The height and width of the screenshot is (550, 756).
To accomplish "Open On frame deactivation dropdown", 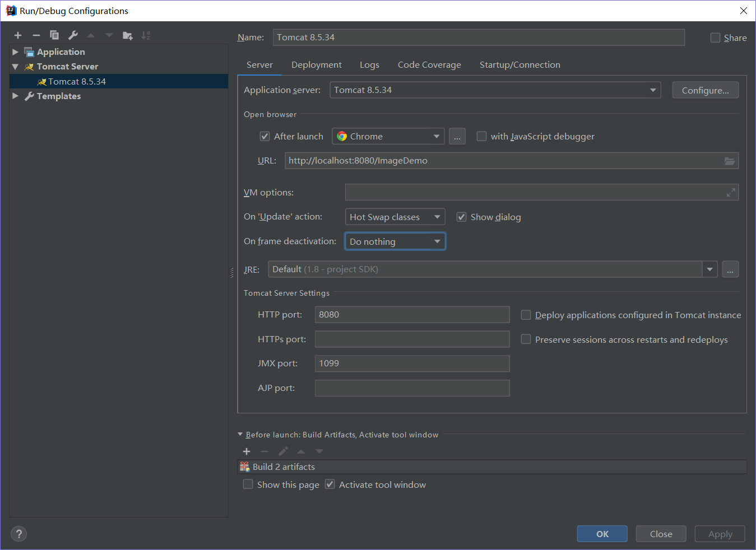I will click(x=395, y=241).
